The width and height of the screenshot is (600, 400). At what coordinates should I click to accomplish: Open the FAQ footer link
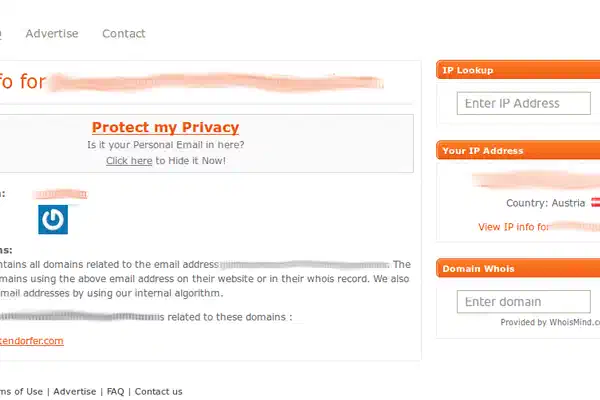[115, 391]
